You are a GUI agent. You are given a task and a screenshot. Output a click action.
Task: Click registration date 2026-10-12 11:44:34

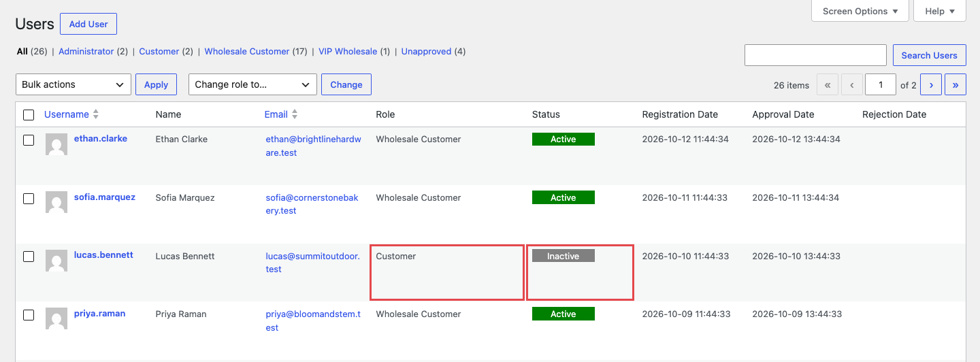tap(685, 139)
